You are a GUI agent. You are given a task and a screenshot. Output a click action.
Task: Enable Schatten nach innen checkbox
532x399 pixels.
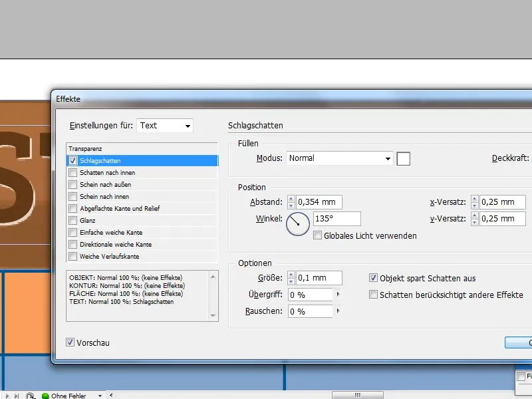(x=72, y=173)
